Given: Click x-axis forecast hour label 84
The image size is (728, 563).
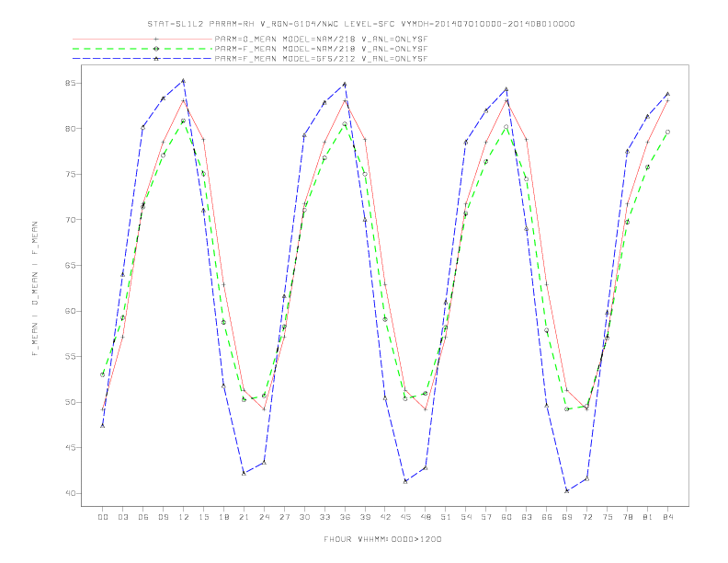Looking at the screenshot, I should tap(668, 517).
